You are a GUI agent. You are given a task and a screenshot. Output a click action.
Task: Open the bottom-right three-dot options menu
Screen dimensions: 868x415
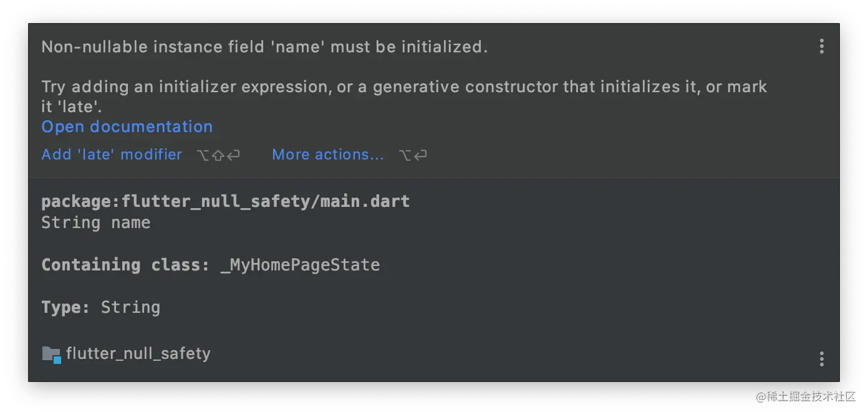point(822,358)
